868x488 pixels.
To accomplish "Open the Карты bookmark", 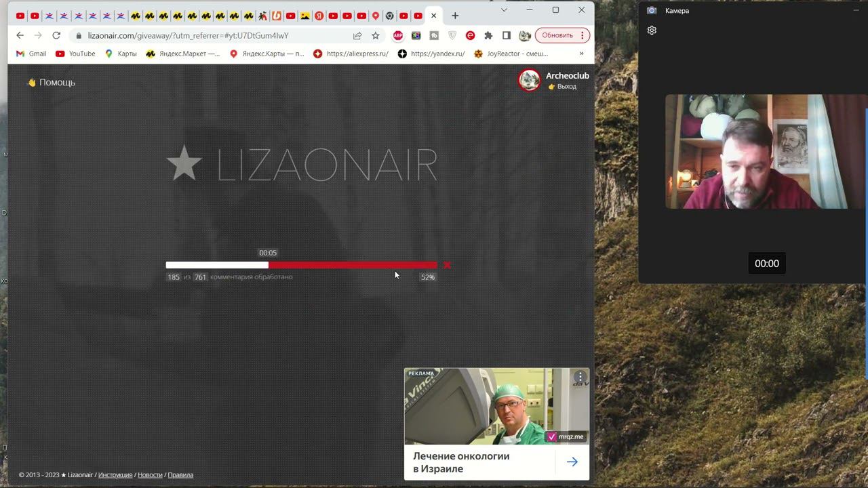I will click(x=121, y=54).
